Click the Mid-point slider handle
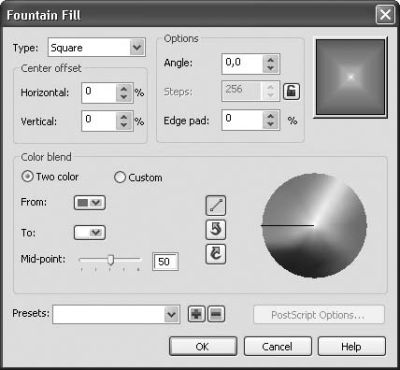Image resolution: width=400 pixels, height=370 pixels. (111, 260)
